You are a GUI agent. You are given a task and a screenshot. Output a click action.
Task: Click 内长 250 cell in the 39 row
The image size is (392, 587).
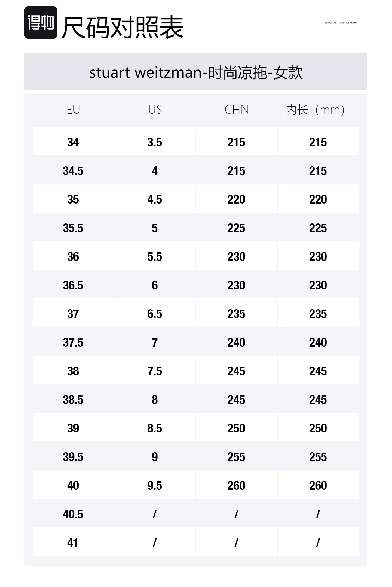[x=318, y=428]
